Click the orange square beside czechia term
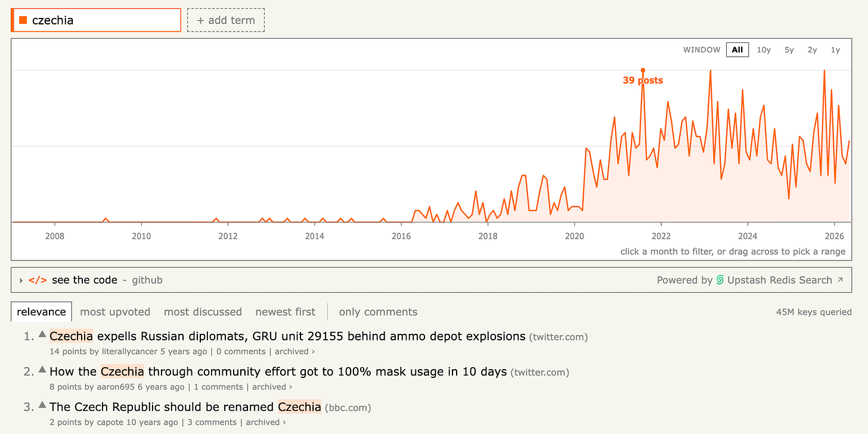The height and width of the screenshot is (434, 868). pyautogui.click(x=23, y=20)
